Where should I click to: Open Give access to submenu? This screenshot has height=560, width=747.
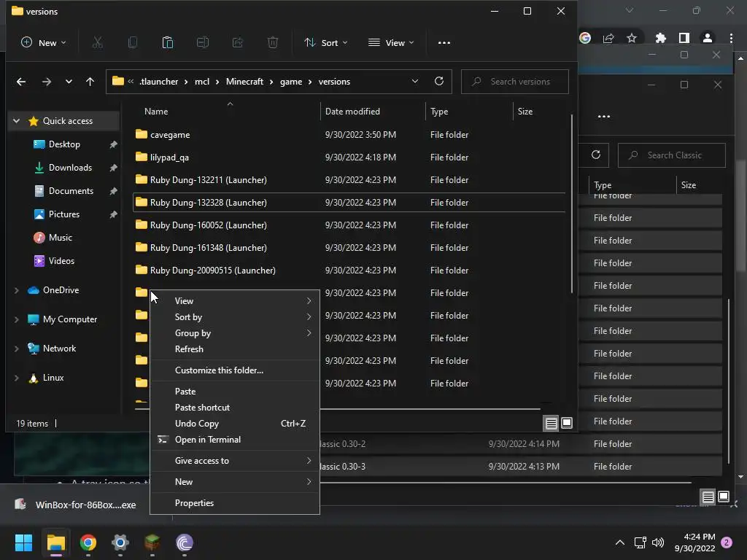pyautogui.click(x=235, y=461)
